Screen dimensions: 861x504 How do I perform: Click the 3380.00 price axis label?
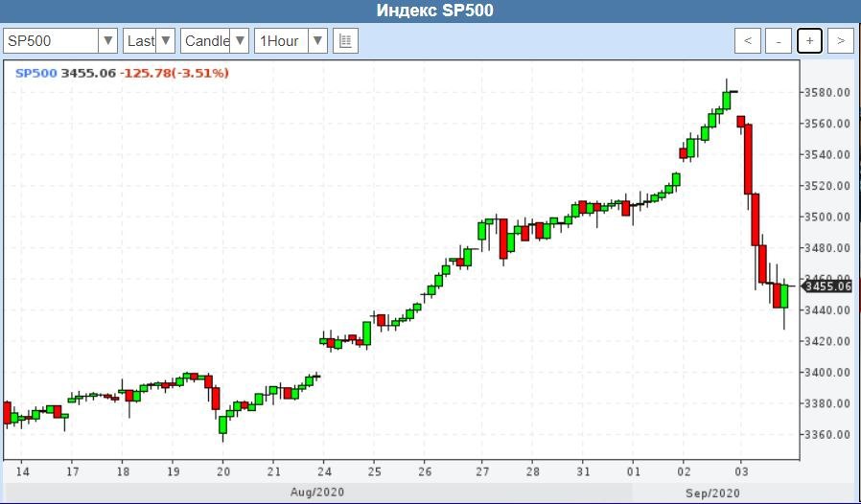point(827,403)
